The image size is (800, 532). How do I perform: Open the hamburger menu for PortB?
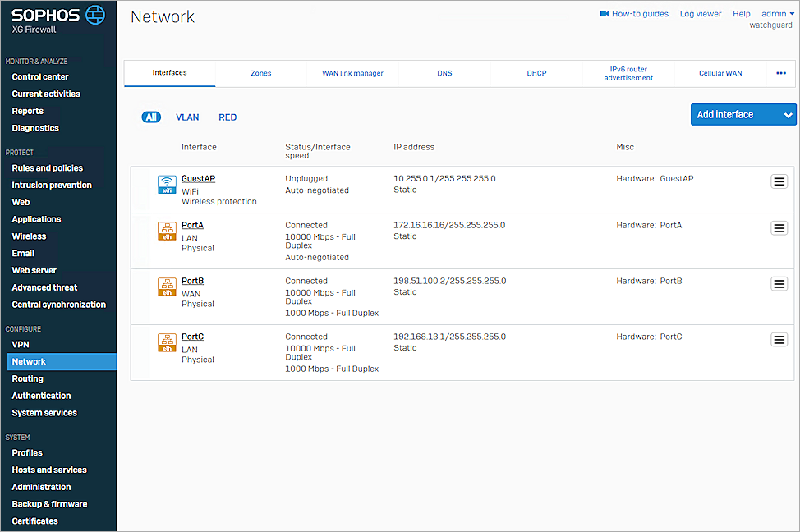779,283
